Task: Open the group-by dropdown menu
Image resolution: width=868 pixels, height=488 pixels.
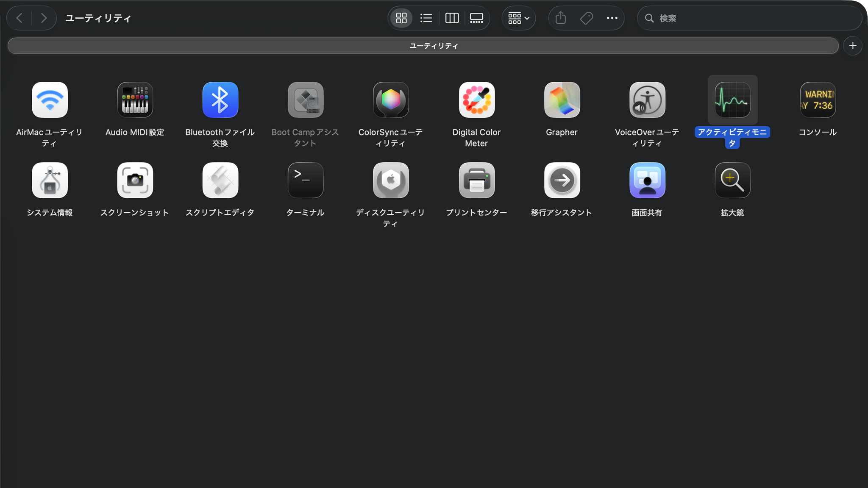Action: 519,18
